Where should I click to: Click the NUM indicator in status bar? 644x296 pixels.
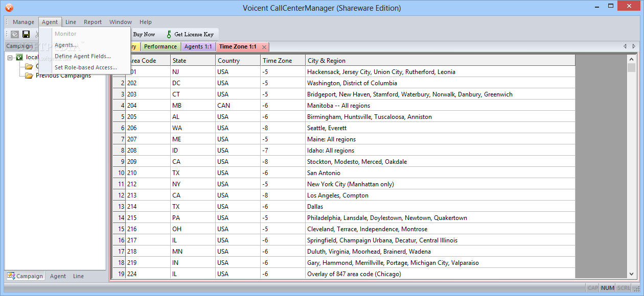point(608,288)
